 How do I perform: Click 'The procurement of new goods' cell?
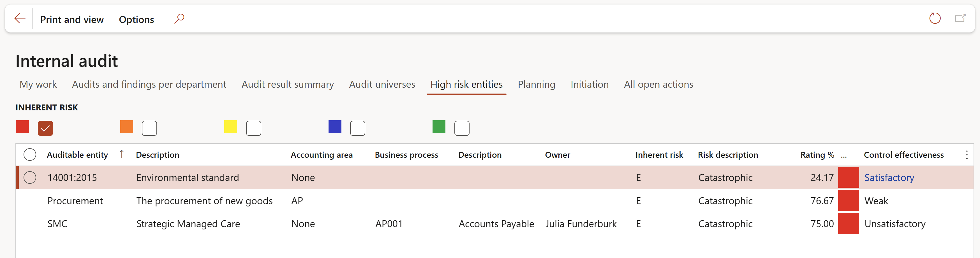click(x=204, y=201)
